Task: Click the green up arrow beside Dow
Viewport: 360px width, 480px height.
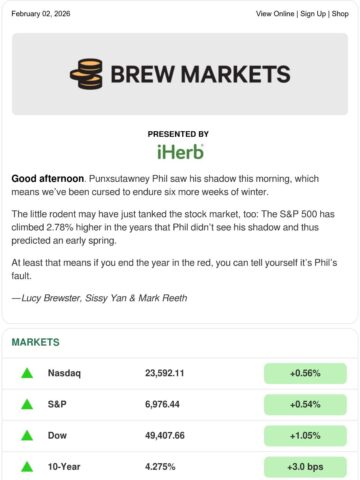Action: click(27, 435)
